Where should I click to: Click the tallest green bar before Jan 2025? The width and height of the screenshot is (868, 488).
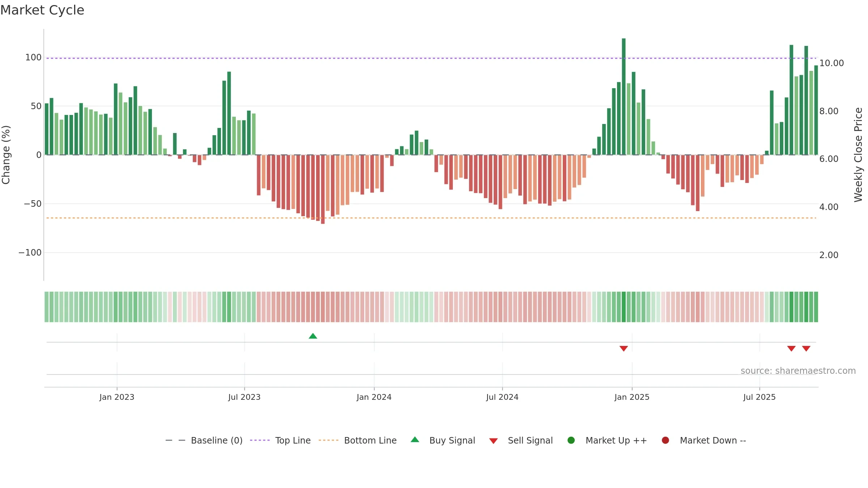click(624, 97)
